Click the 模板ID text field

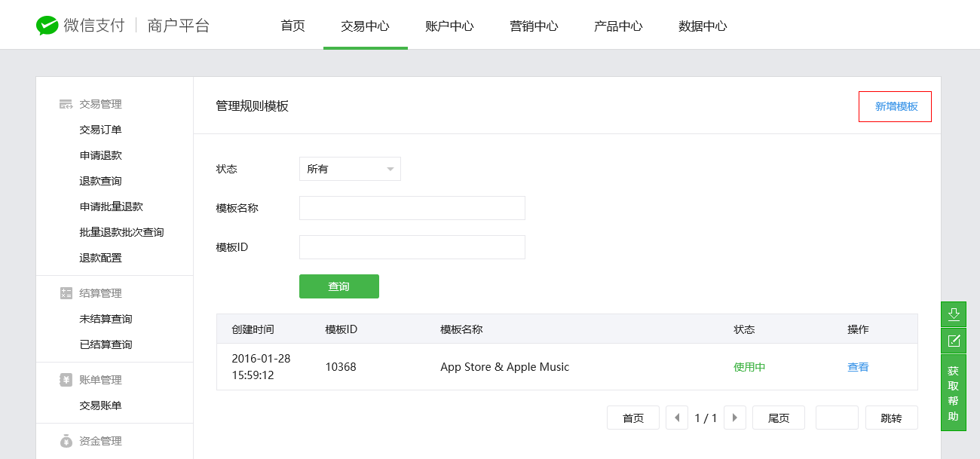pos(412,247)
